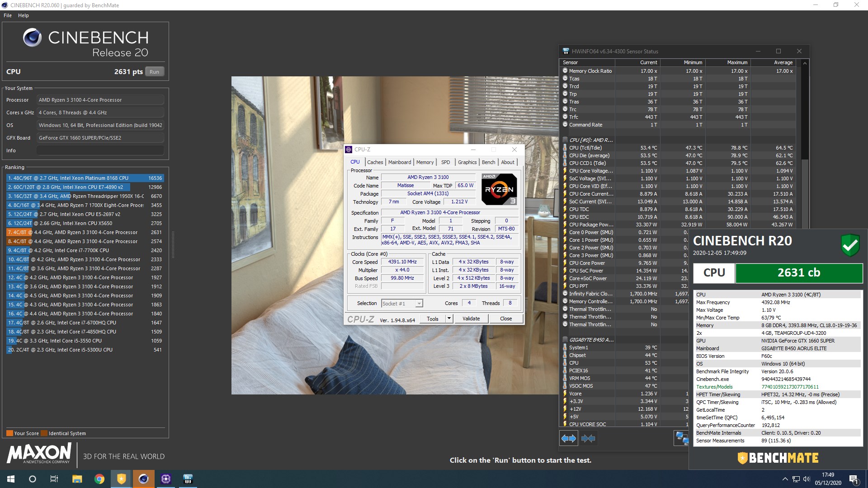Select ranking row 7 Ryzen 3 3100 score 2631
868x488 pixels.
[x=85, y=232]
